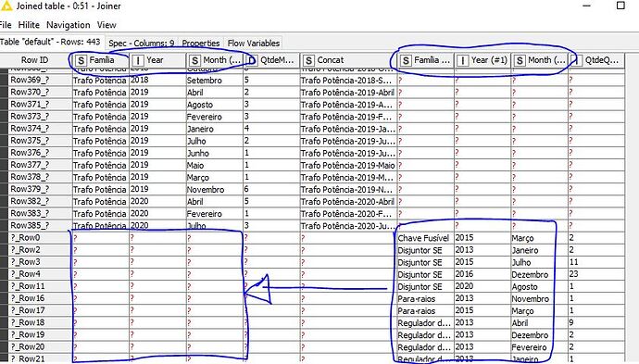Switch to the Spec - Columns: 9 tab

coord(142,43)
